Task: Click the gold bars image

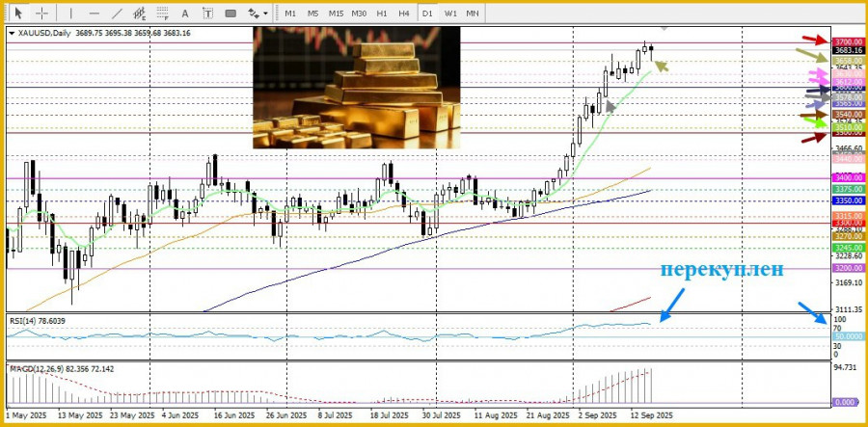Action: click(356, 88)
